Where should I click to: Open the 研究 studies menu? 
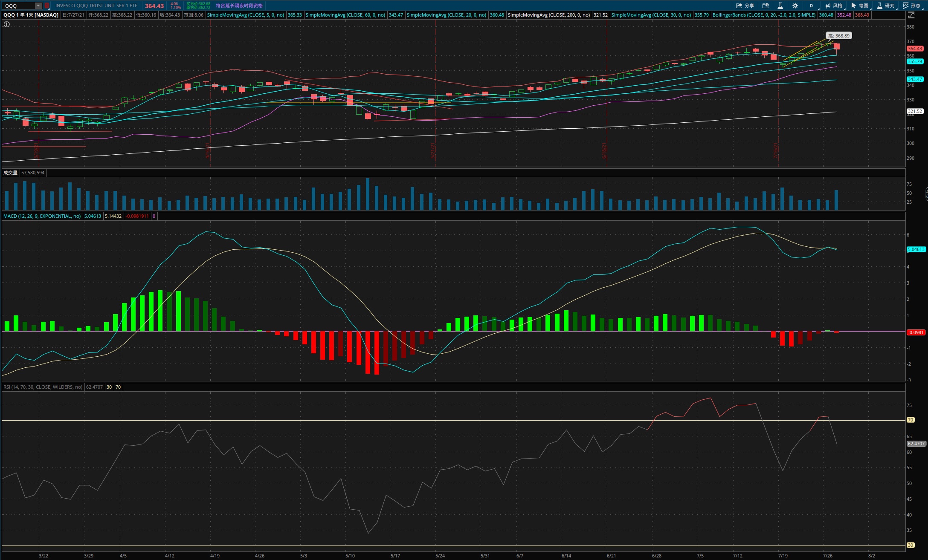click(886, 6)
